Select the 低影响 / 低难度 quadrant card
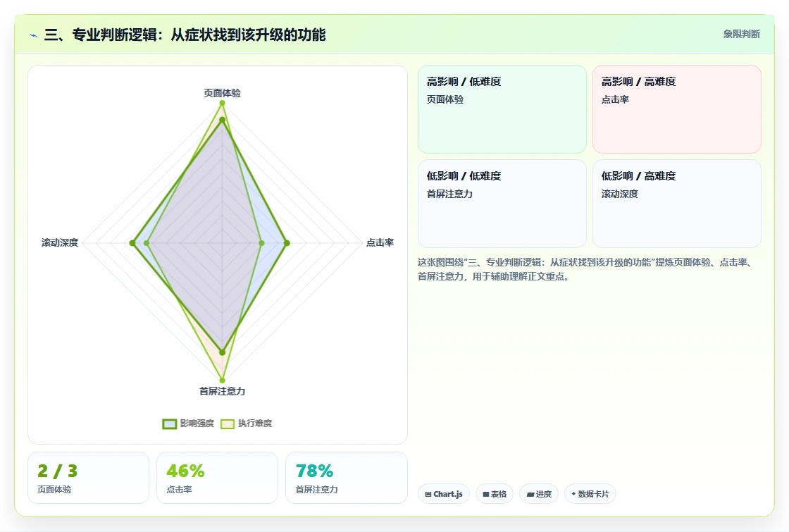Image resolution: width=789 pixels, height=532 pixels. (502, 204)
